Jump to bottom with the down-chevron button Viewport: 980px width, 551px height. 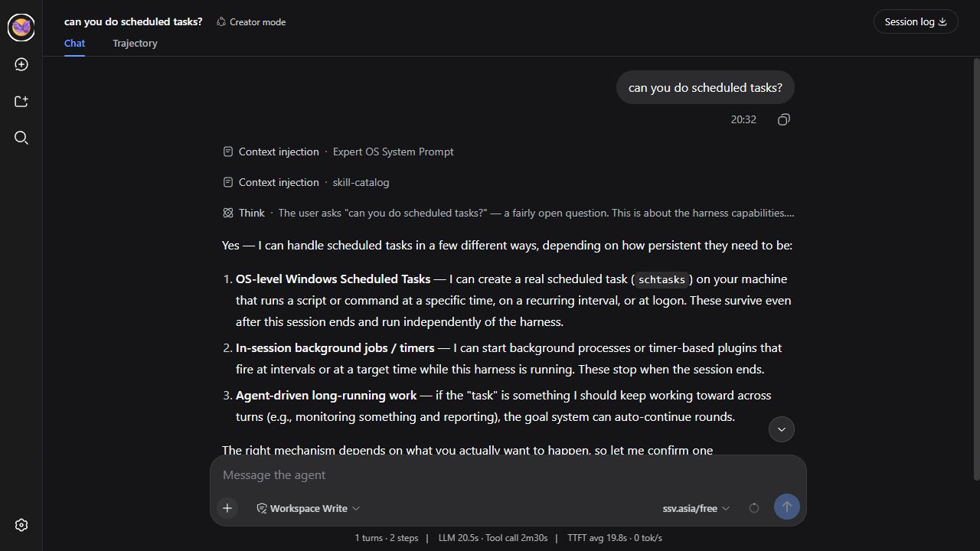(782, 429)
